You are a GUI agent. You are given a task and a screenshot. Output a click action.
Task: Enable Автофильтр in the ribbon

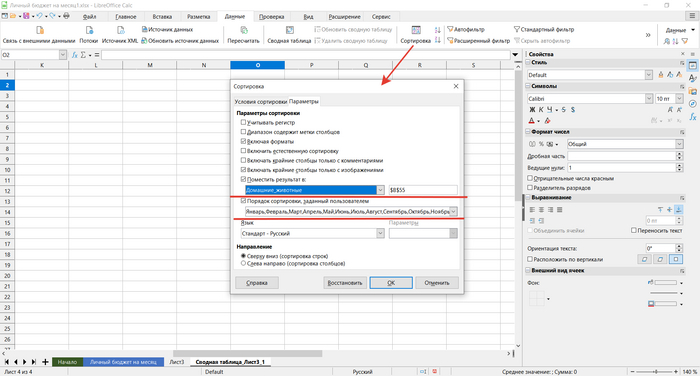click(x=466, y=29)
